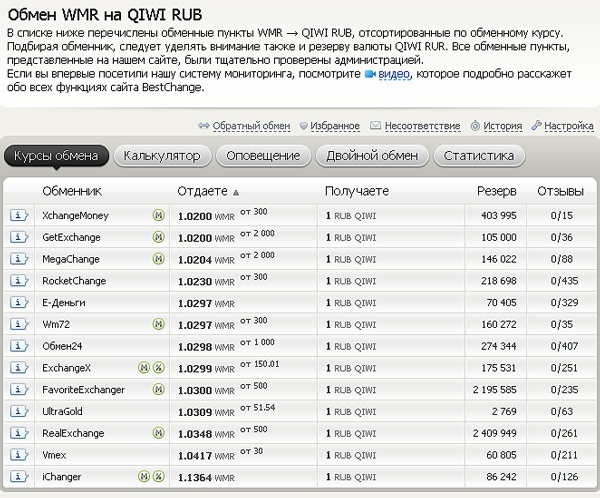Sort by the Отдаете column arrow
This screenshot has width=600, height=498.
(236, 193)
